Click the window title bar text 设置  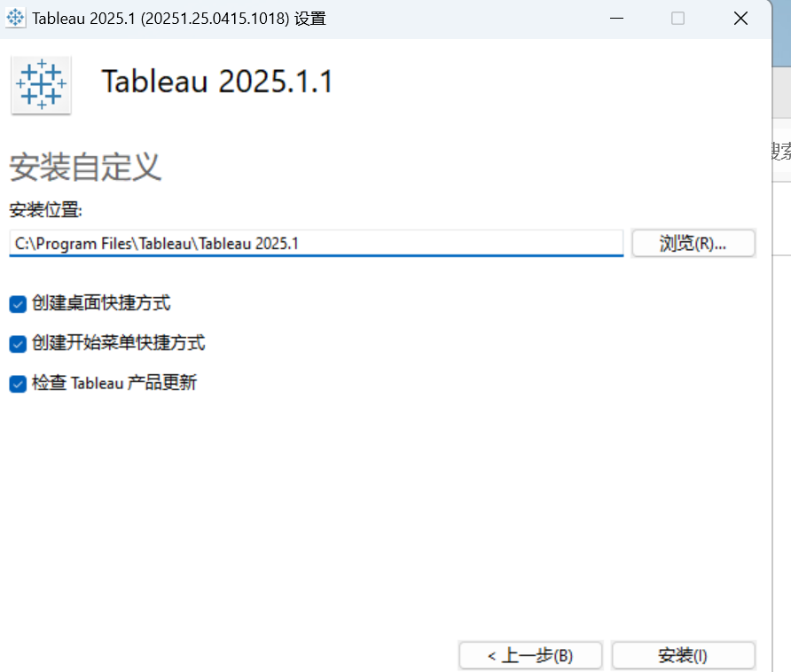tap(310, 19)
